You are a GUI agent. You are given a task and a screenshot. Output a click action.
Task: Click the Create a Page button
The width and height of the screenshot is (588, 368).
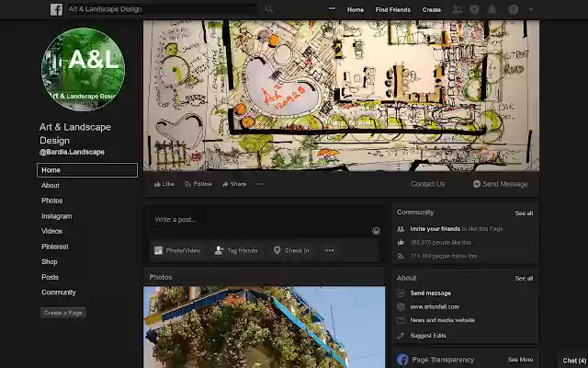pyautogui.click(x=63, y=313)
